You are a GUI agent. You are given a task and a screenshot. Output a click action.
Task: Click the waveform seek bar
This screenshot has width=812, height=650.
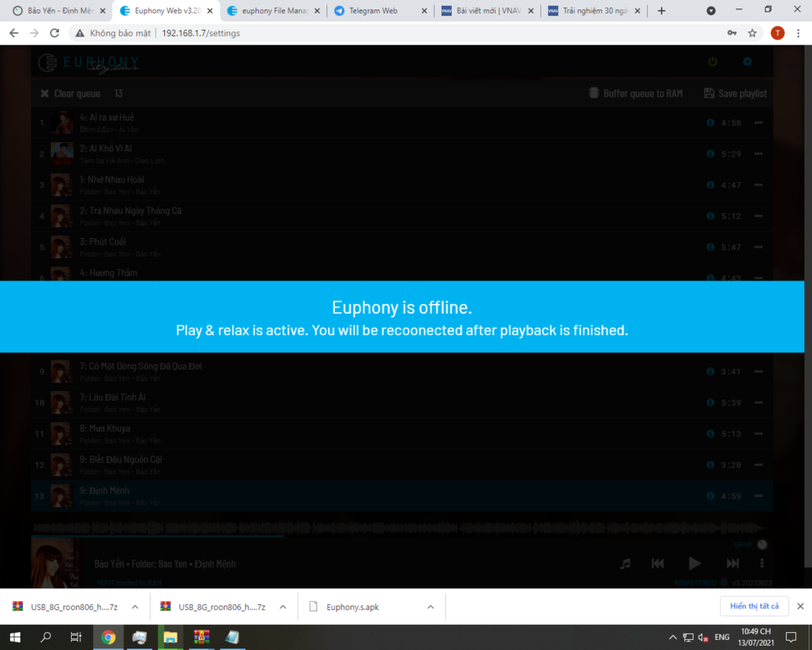click(398, 527)
